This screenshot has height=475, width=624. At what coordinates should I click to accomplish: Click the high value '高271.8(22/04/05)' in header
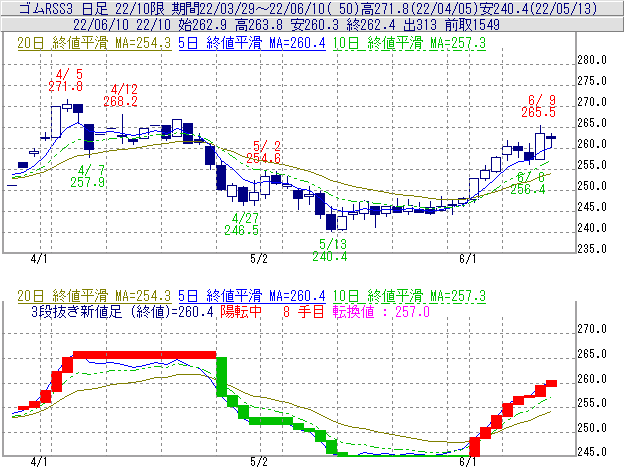click(417, 8)
